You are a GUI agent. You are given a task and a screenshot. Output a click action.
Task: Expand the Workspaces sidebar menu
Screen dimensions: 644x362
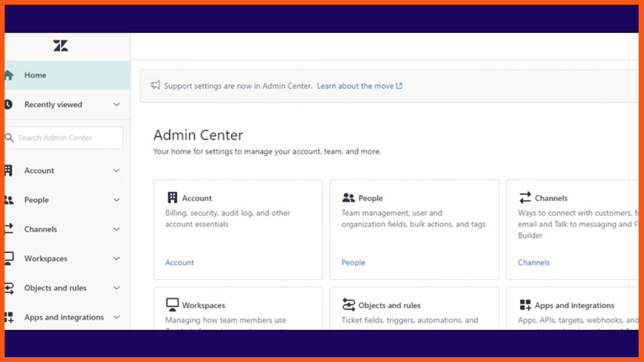click(x=116, y=258)
